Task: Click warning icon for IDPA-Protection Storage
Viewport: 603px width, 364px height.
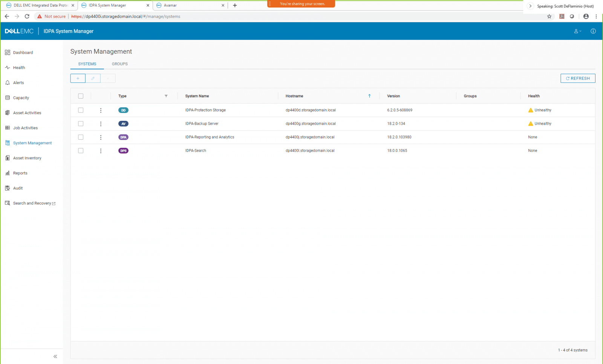Action: click(531, 110)
